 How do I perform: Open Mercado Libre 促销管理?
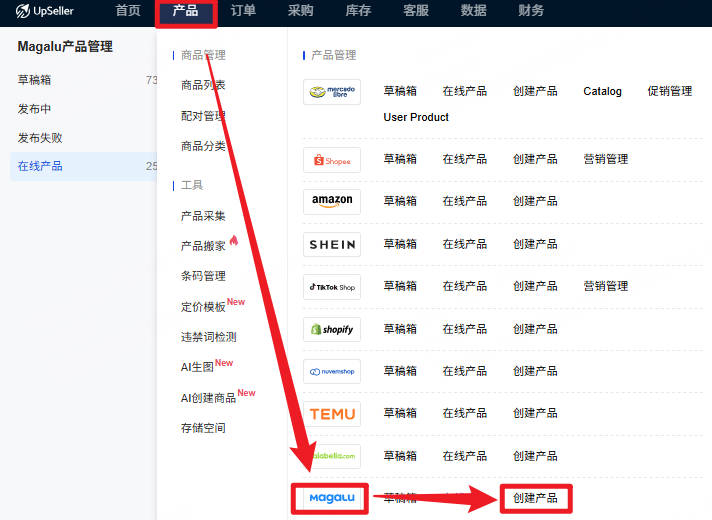click(x=670, y=91)
